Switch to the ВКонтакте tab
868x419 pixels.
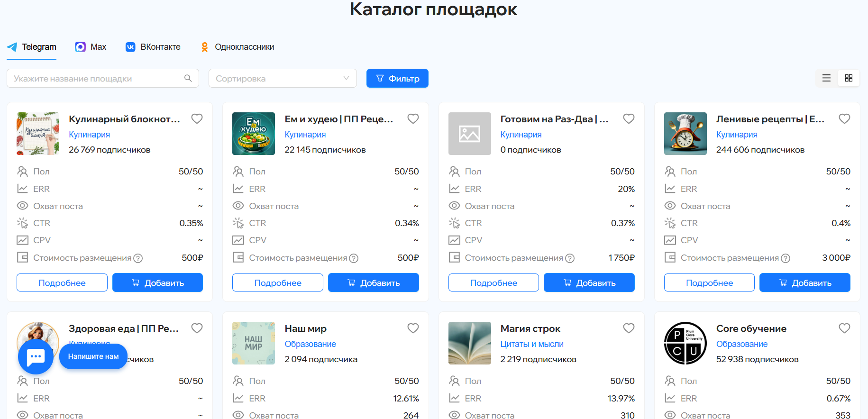[153, 47]
